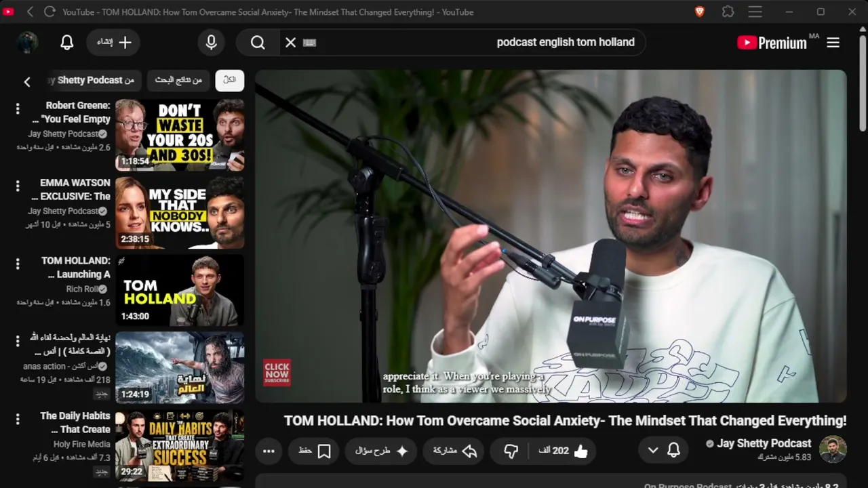Click the search field containing podcast english tom holland
The image size is (868, 488).
click(462, 42)
